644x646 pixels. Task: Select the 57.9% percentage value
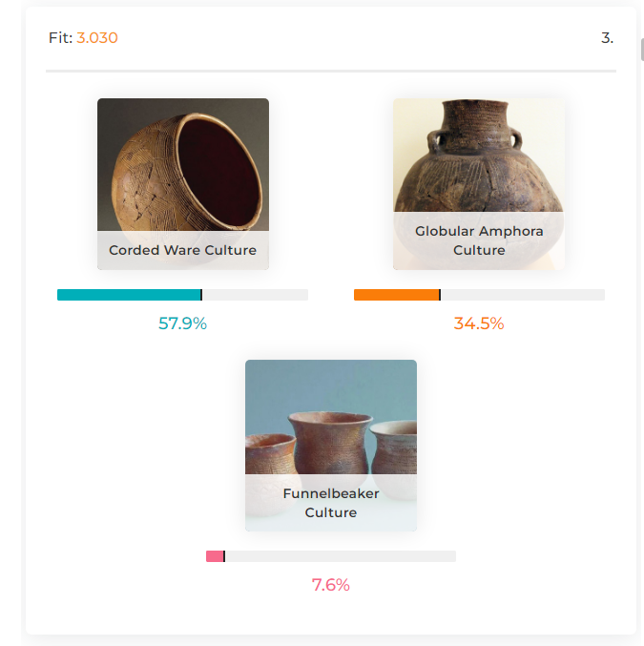182,323
